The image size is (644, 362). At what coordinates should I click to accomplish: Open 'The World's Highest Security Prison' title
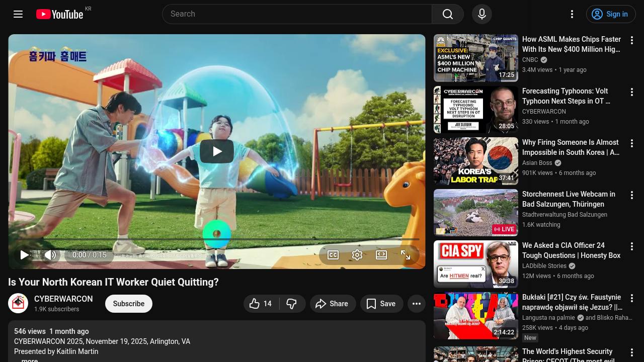(569, 355)
